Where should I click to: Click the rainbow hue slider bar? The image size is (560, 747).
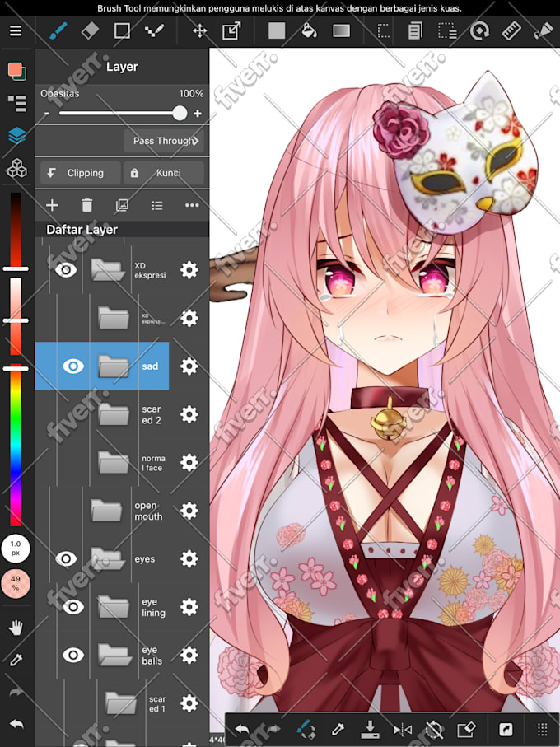coord(16,445)
